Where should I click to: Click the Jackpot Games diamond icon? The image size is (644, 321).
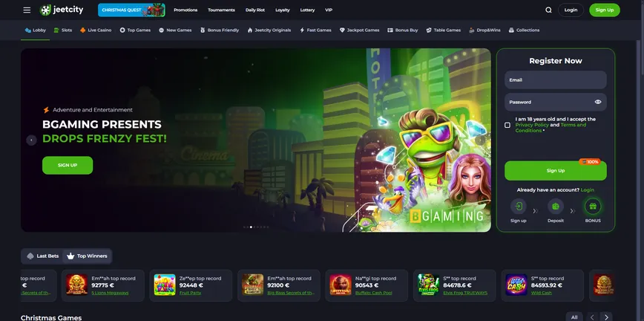click(x=342, y=30)
